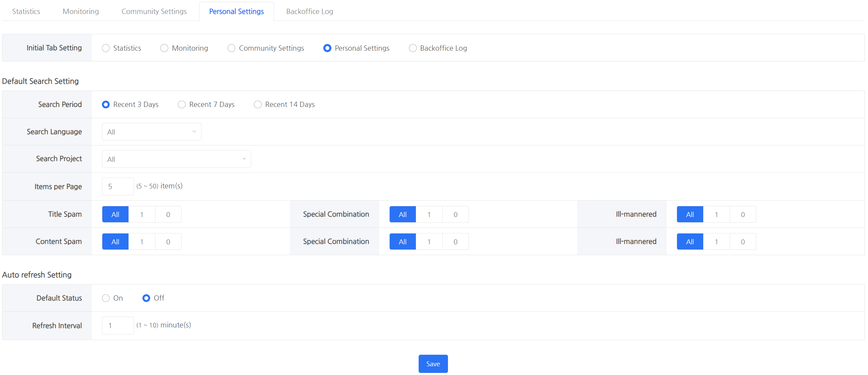
Task: Focus the Items per Page field
Action: pyautogui.click(x=118, y=186)
